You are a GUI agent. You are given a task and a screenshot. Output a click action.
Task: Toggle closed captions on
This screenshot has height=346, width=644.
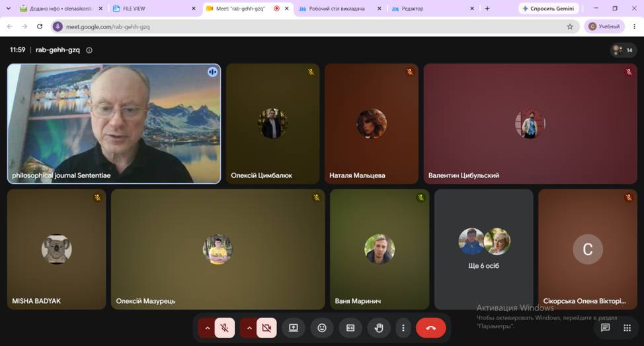coord(350,328)
